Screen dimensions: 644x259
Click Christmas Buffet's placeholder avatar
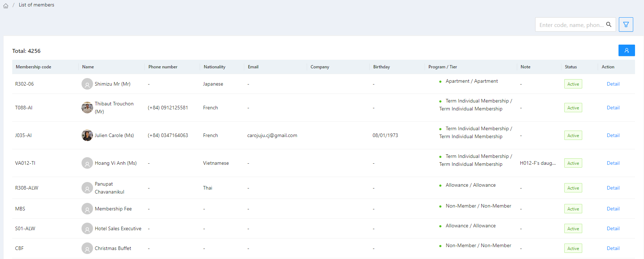tap(87, 248)
